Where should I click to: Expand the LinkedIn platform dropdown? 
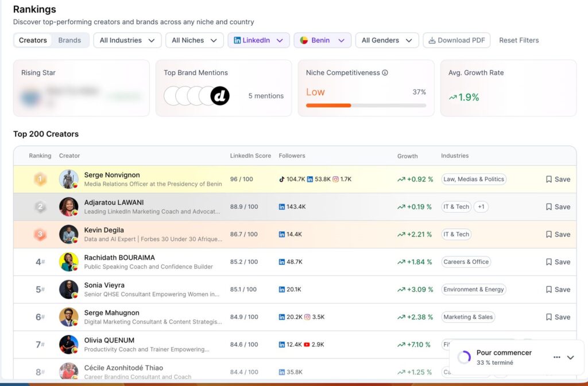(258, 40)
